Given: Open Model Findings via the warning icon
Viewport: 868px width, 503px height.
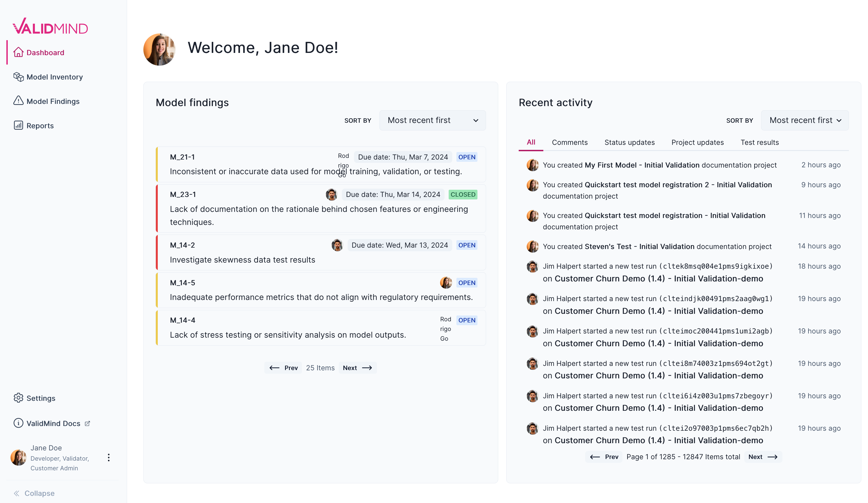Looking at the screenshot, I should coord(19,101).
